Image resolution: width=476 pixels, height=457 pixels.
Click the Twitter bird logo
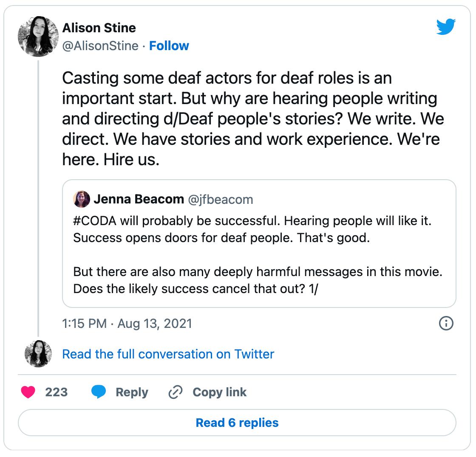(446, 27)
